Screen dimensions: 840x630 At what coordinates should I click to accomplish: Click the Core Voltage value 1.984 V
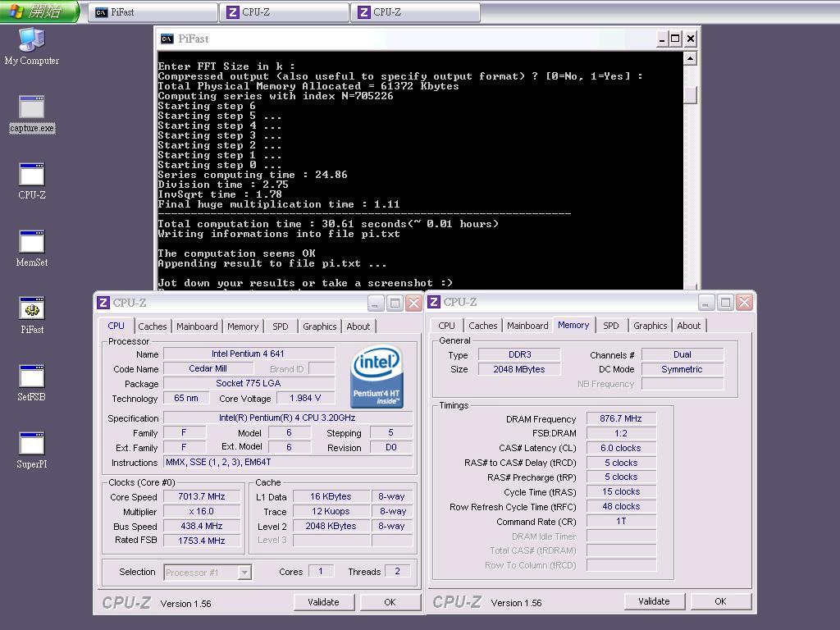[305, 398]
